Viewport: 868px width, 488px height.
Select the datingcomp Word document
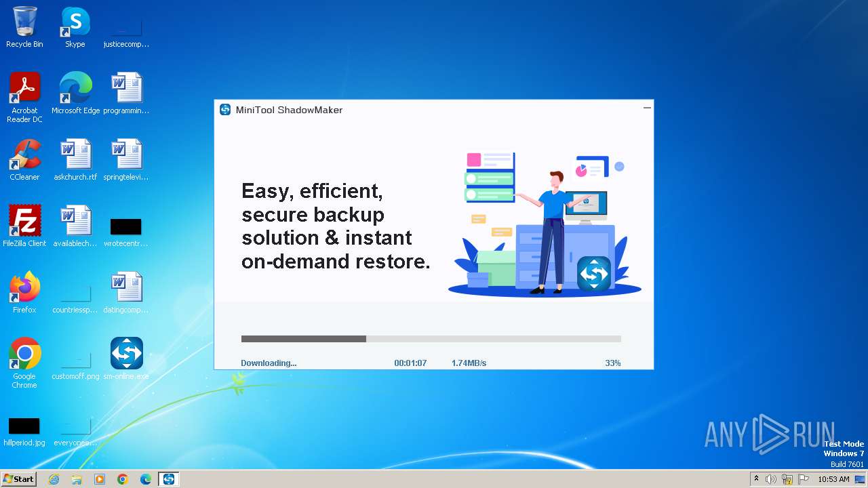point(126,293)
